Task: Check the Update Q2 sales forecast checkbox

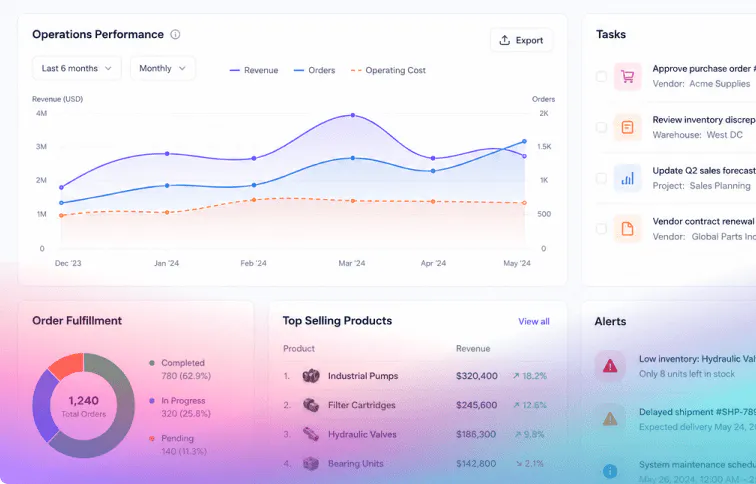Action: click(x=601, y=178)
